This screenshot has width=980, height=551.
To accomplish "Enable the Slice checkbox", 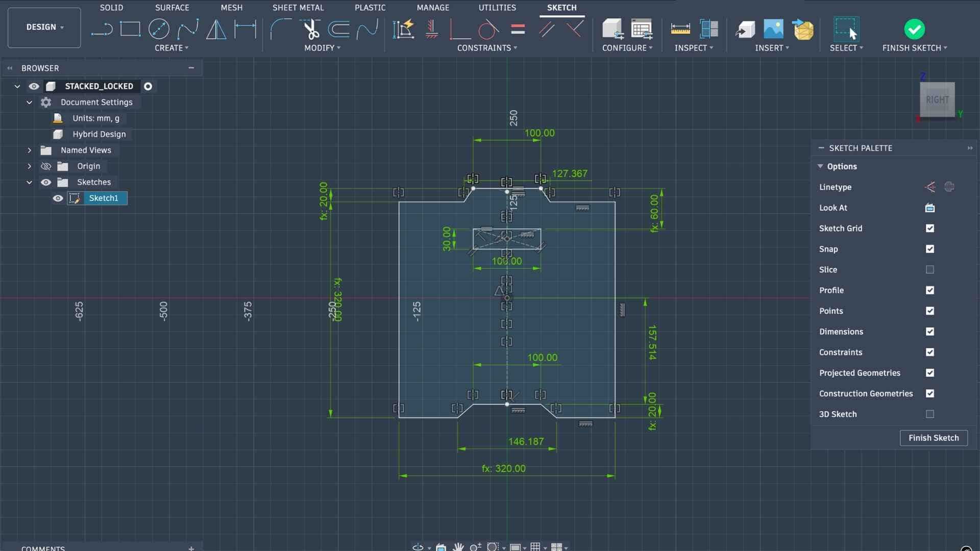I will point(930,270).
